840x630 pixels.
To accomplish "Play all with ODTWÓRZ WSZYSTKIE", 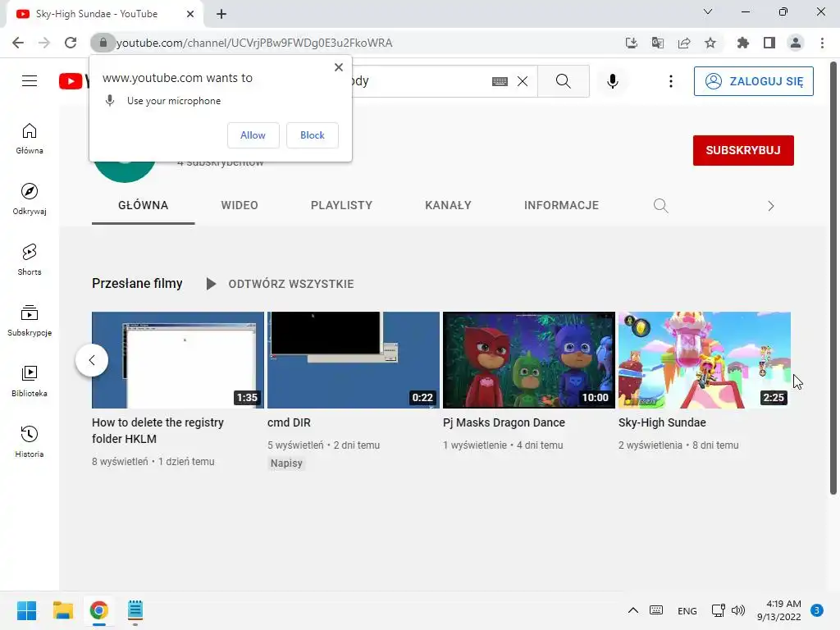I will point(281,284).
